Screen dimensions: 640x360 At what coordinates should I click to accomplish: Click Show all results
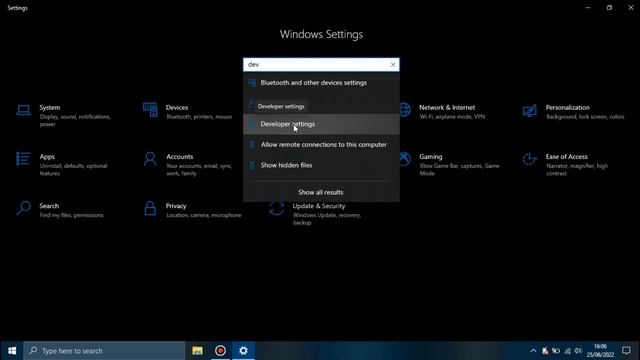coord(321,192)
